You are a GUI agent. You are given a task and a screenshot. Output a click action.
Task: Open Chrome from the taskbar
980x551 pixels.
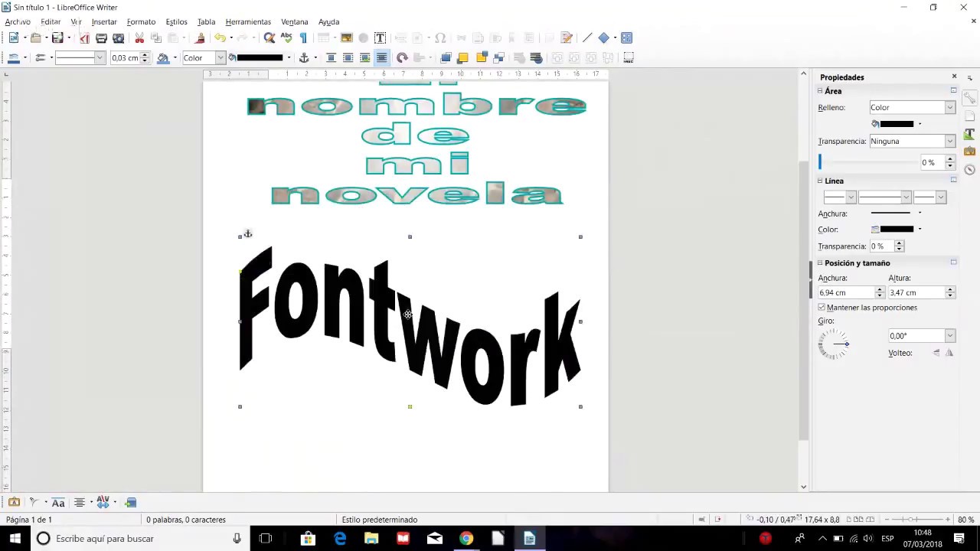465,538
